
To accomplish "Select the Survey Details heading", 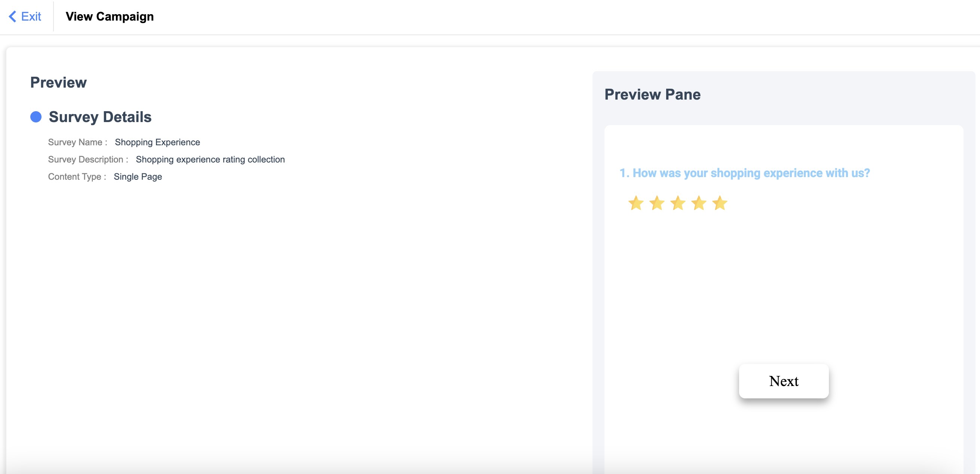I will point(100,117).
